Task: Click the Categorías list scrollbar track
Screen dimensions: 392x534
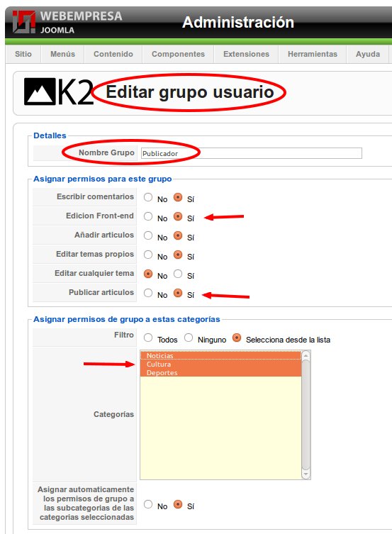Action: pos(306,415)
